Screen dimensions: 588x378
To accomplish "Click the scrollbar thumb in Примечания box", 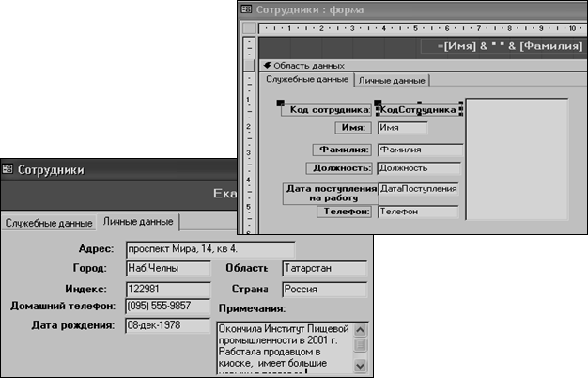I will click(360, 344).
